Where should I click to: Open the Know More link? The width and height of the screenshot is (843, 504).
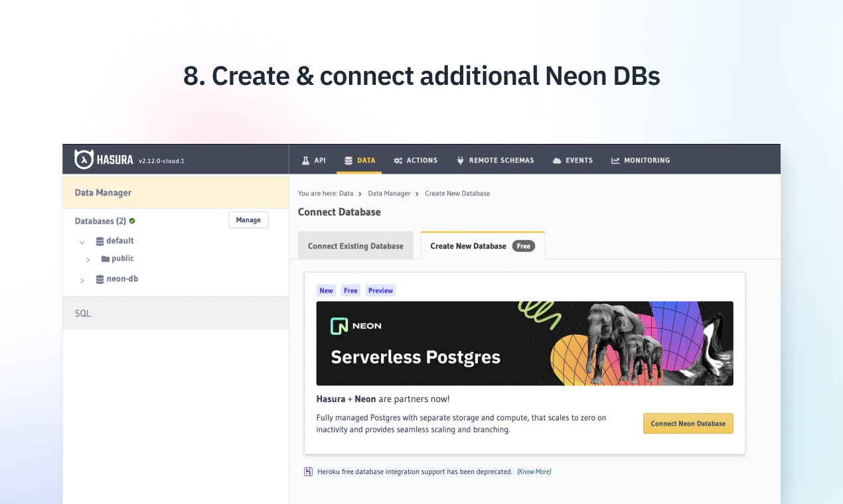[x=534, y=472]
